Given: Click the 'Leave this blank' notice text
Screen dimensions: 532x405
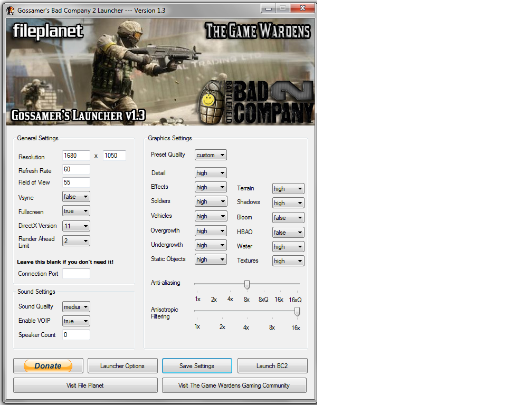Looking at the screenshot, I should 65,262.
